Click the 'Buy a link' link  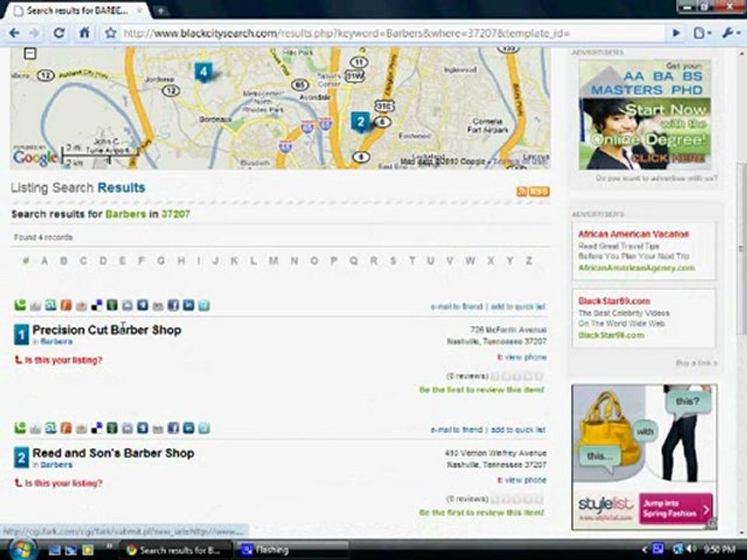[696, 363]
